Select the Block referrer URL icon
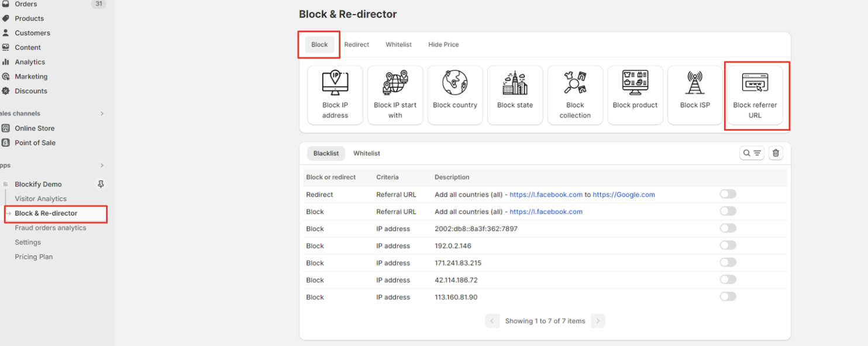The height and width of the screenshot is (346, 868). click(755, 82)
